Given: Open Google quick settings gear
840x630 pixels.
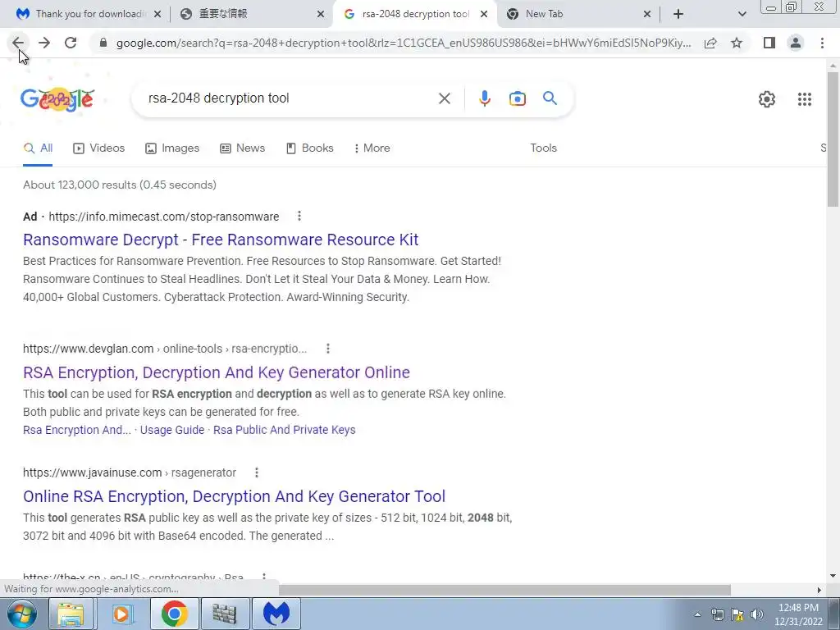Looking at the screenshot, I should click(x=767, y=99).
